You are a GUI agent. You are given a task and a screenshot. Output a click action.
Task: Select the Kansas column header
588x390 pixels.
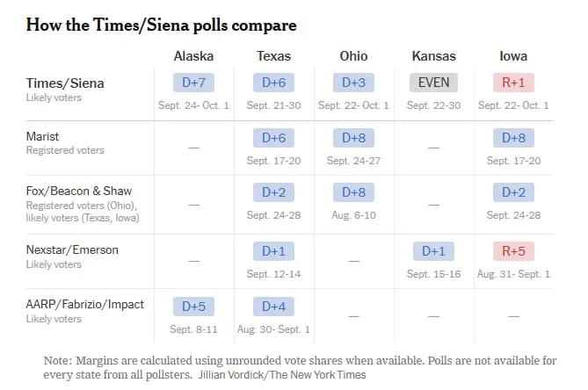tap(433, 56)
